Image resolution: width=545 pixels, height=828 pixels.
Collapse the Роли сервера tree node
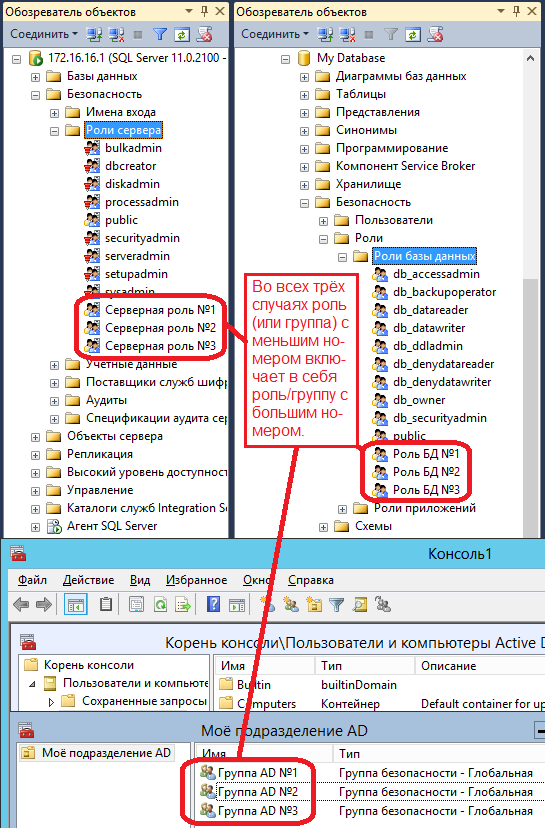pos(54,131)
